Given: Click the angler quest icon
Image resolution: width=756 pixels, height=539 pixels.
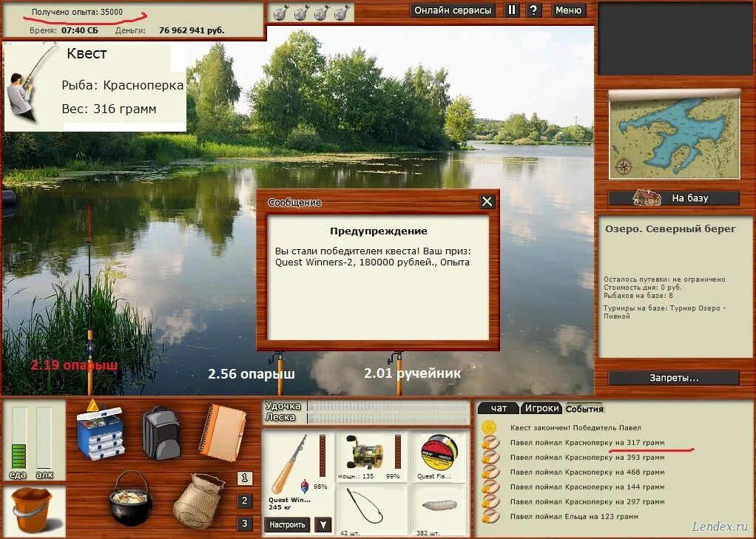Looking at the screenshot, I should 32,83.
